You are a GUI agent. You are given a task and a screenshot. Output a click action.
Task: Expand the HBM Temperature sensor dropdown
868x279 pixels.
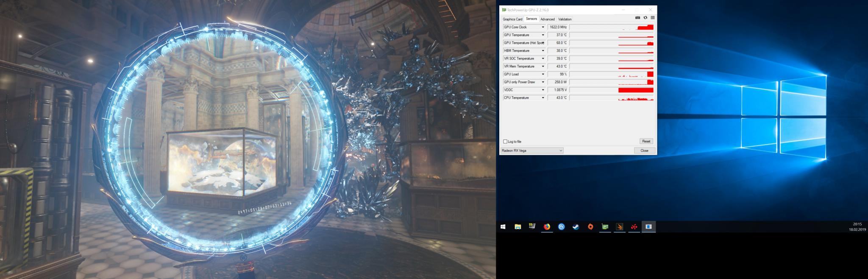543,50
